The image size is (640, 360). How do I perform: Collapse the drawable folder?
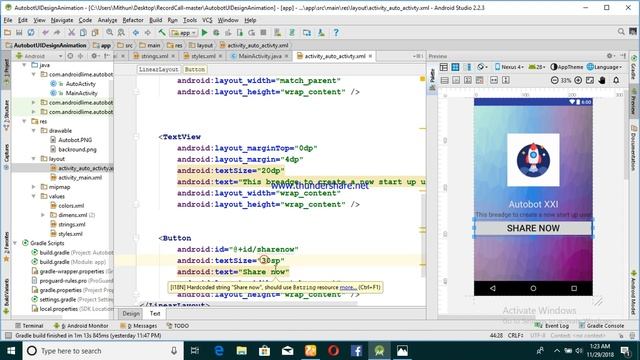(x=34, y=131)
